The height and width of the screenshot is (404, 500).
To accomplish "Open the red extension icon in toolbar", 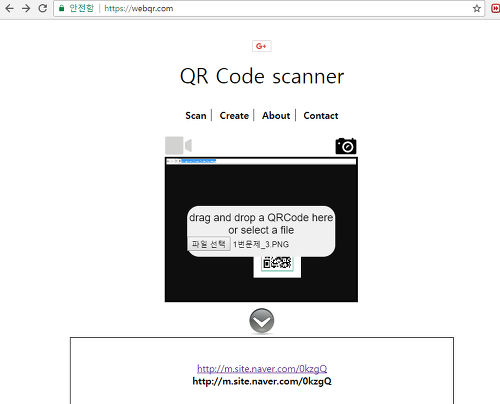I will click(496, 8).
